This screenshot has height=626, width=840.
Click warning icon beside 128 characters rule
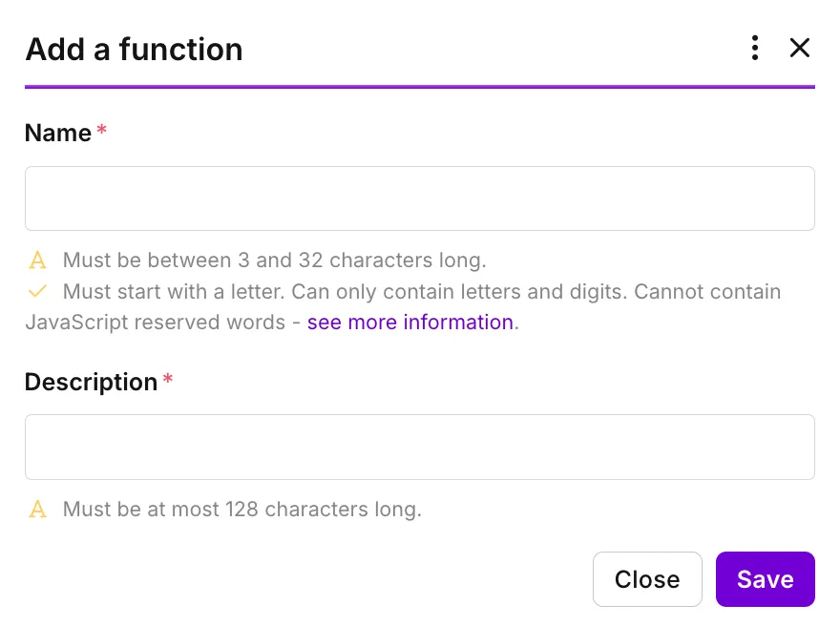click(x=37, y=510)
